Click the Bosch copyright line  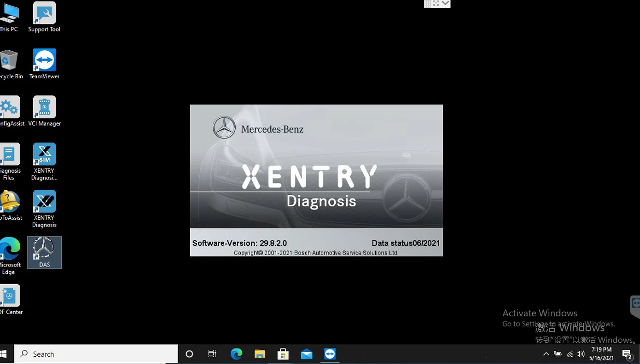click(x=316, y=253)
